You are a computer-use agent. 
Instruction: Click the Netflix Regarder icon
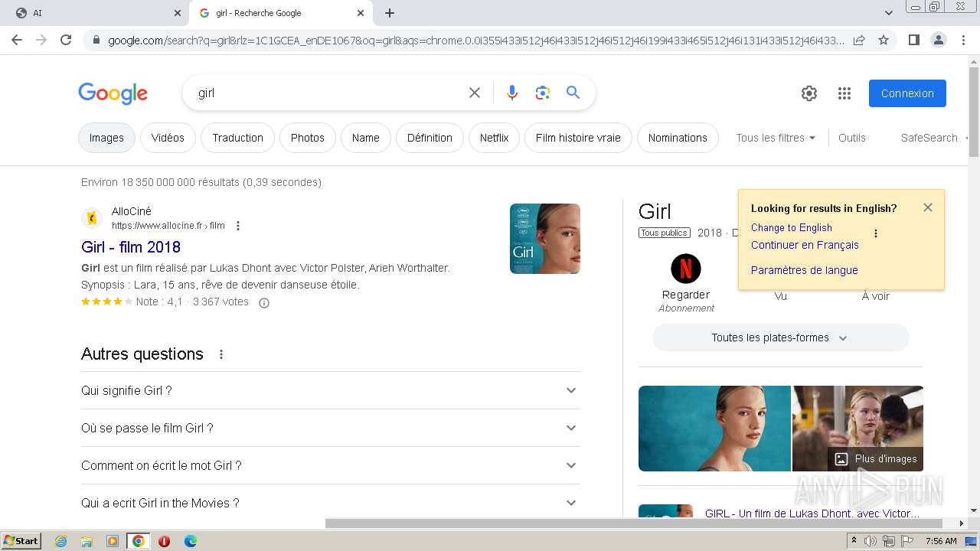(x=686, y=269)
